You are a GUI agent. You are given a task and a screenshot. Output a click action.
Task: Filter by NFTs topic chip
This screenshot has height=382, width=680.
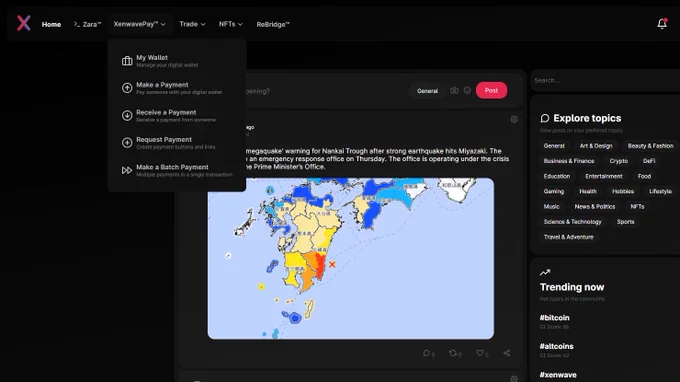point(637,206)
